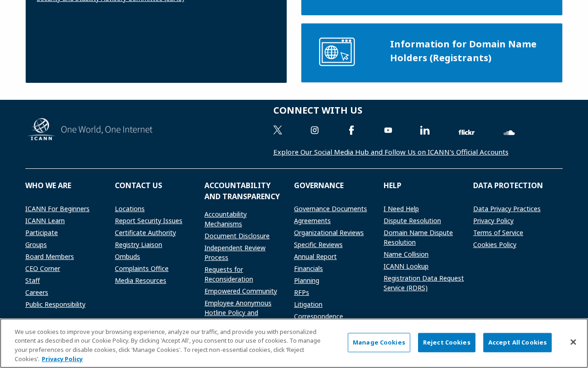
Task: Open Information for Domain Name Holders card
Action: [432, 53]
